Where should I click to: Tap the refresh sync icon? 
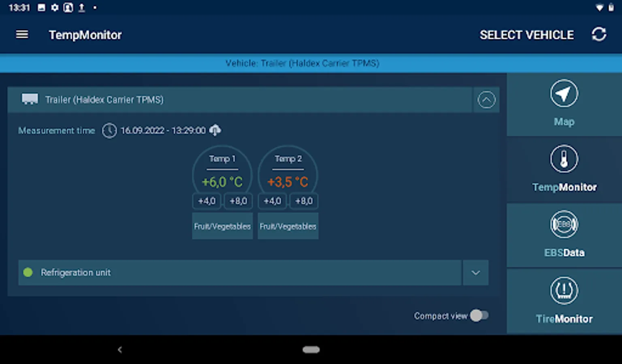pyautogui.click(x=599, y=34)
